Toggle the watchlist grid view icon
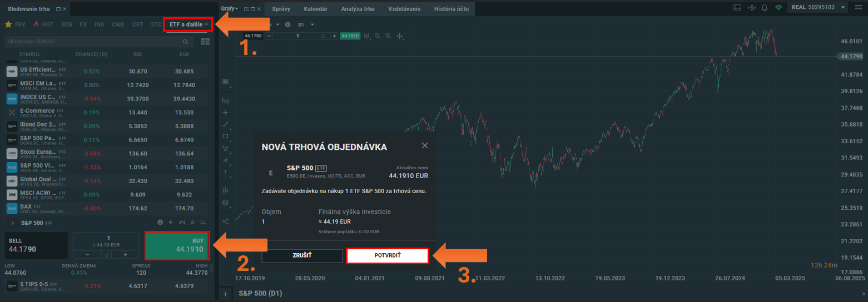 click(x=204, y=42)
